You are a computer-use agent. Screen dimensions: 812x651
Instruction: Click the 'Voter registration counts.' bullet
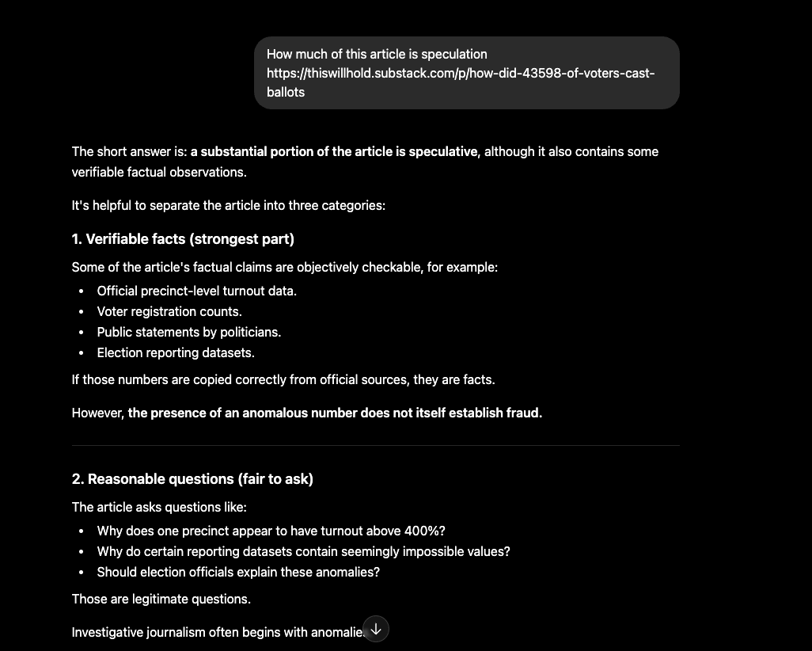[169, 311]
